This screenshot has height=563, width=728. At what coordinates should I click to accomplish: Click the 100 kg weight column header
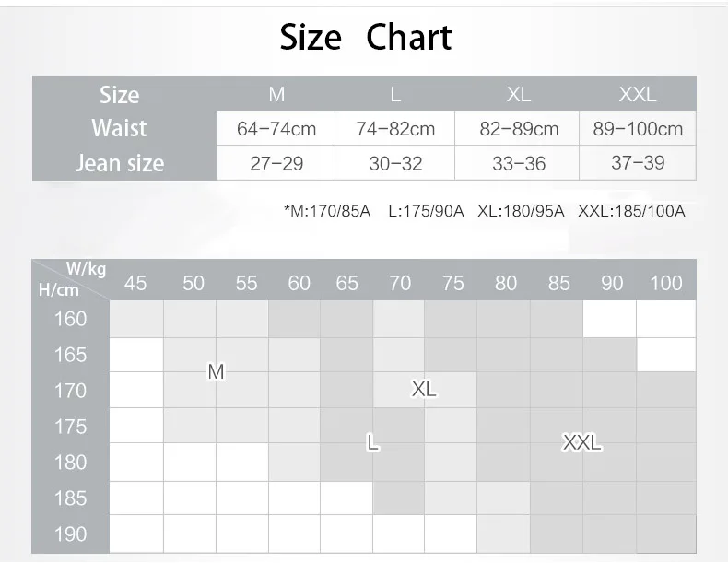click(665, 283)
